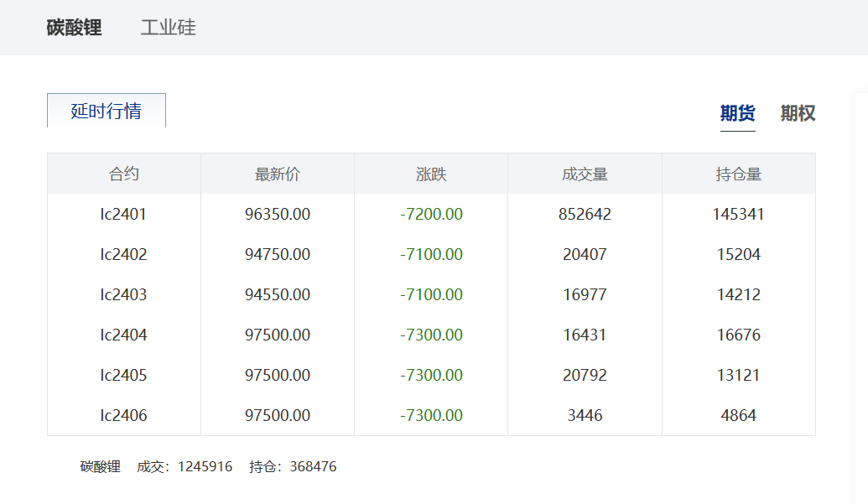
Task: Switch to 期权 view
Action: point(798,113)
